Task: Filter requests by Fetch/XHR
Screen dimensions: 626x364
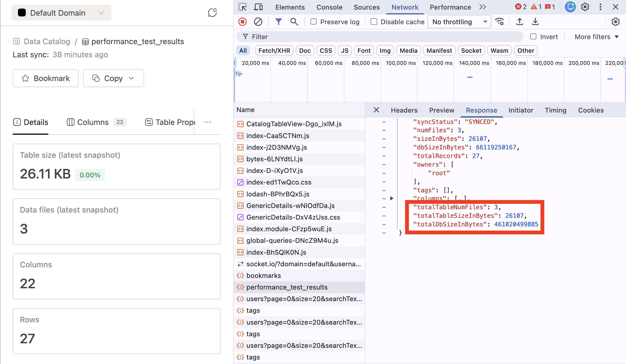Action: [x=274, y=50]
